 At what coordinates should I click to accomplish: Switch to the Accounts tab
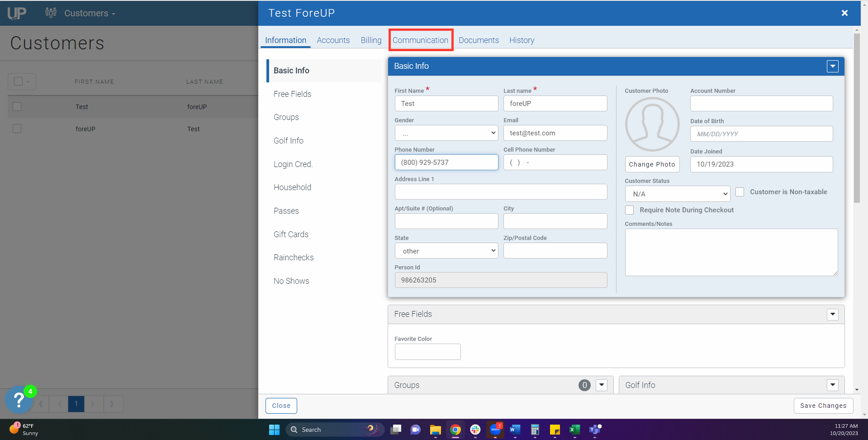point(333,40)
